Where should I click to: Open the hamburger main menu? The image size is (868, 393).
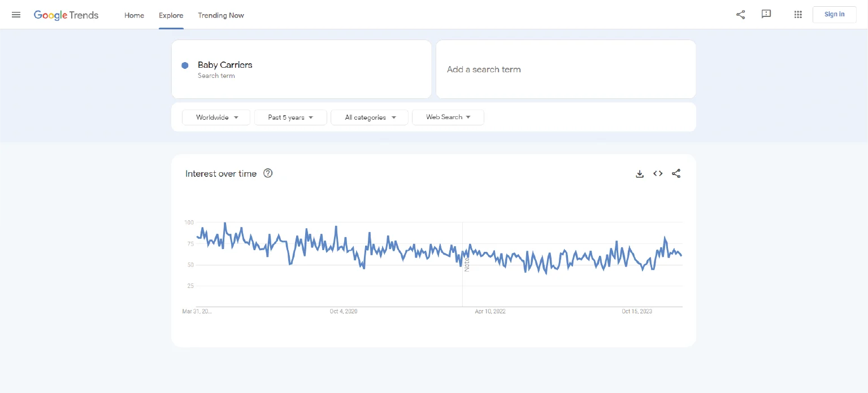[16, 15]
